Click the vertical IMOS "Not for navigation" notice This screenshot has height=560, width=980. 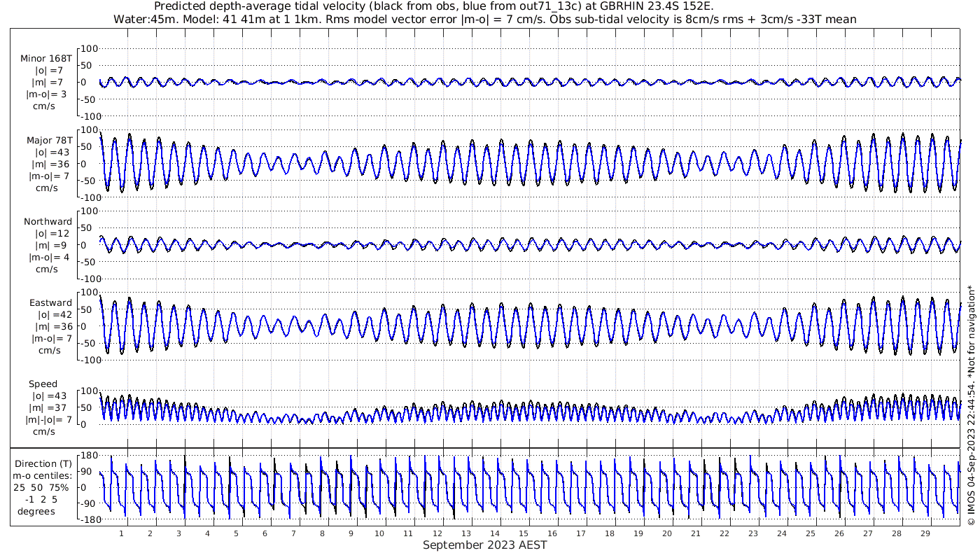pos(970,407)
